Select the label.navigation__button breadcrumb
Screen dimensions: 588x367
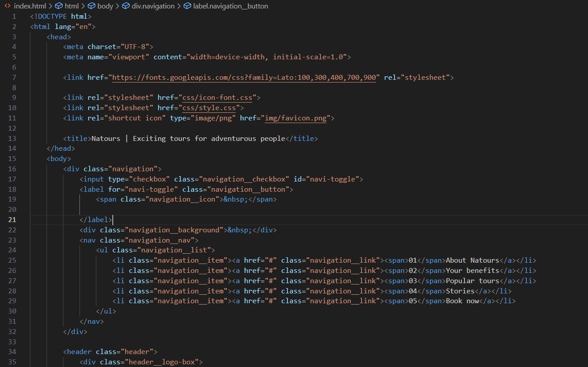coord(230,6)
